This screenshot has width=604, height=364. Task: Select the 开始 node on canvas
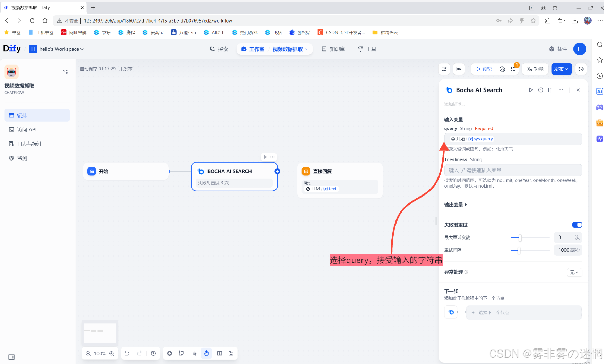click(126, 171)
